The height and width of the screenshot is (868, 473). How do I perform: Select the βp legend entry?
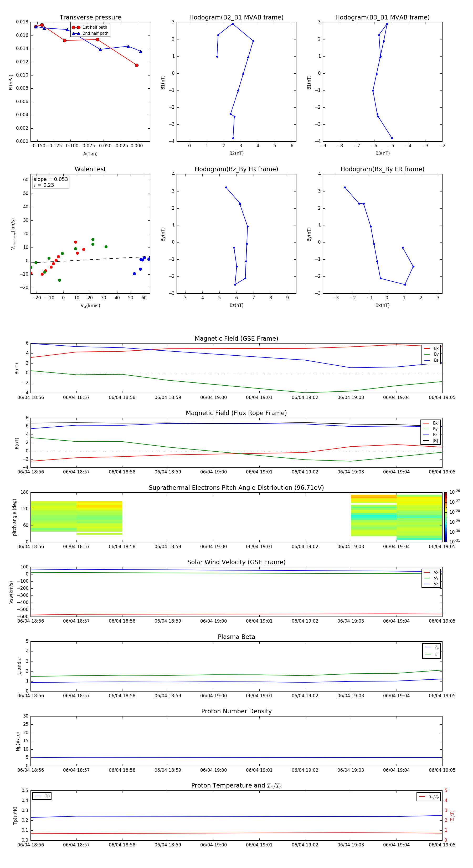pyautogui.click(x=431, y=647)
